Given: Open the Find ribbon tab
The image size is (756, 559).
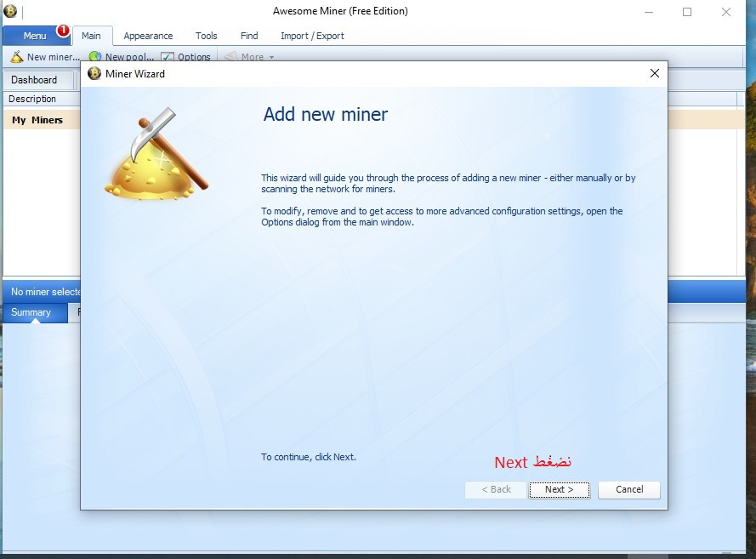Looking at the screenshot, I should 249,36.
